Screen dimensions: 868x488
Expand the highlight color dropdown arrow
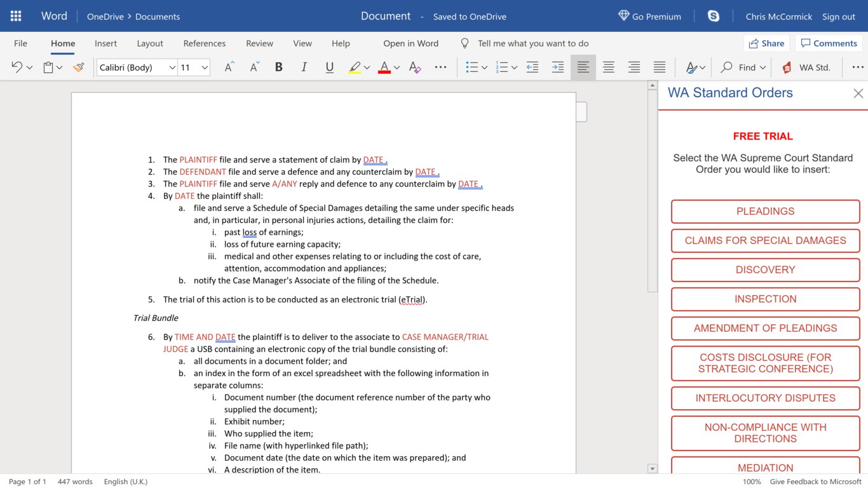click(367, 68)
